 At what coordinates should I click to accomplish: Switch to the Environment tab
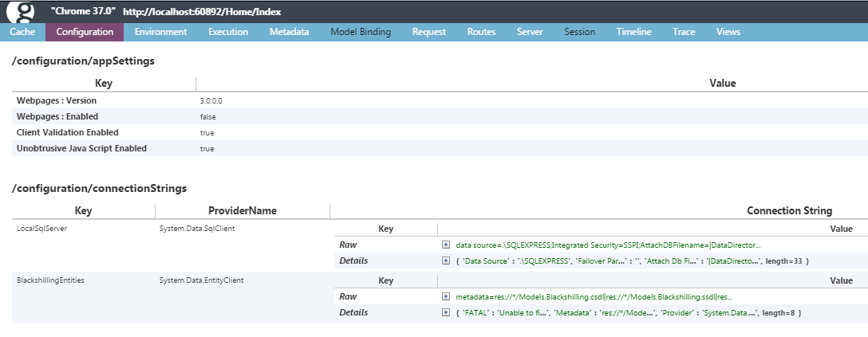[160, 32]
